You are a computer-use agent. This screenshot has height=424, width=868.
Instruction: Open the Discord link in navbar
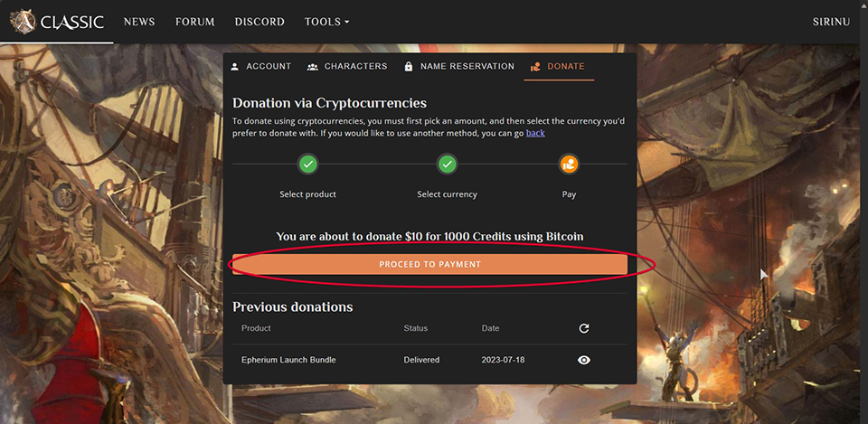pyautogui.click(x=259, y=22)
